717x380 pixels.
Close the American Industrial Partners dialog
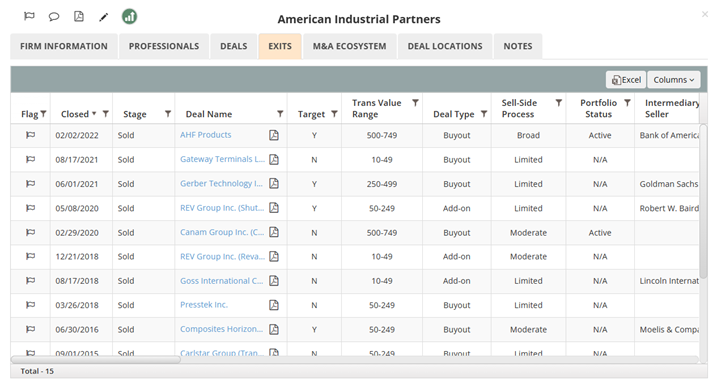705,15
